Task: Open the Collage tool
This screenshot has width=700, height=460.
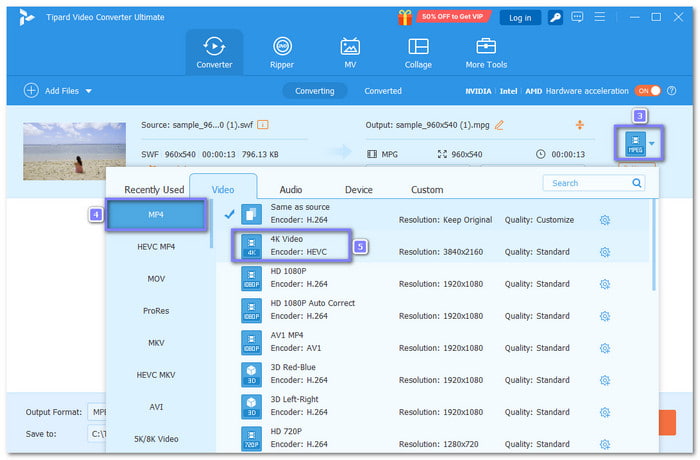Action: (x=418, y=53)
